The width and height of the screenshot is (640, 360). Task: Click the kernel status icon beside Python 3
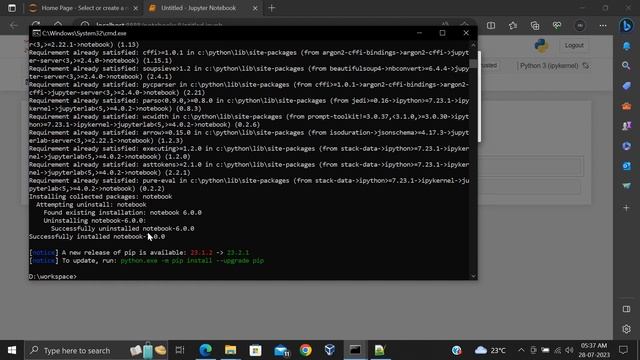[x=586, y=65]
